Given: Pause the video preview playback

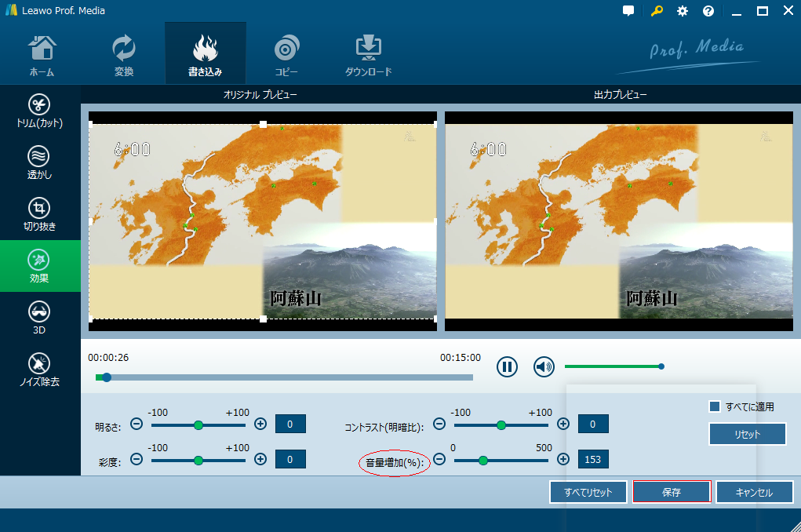Looking at the screenshot, I should [507, 366].
